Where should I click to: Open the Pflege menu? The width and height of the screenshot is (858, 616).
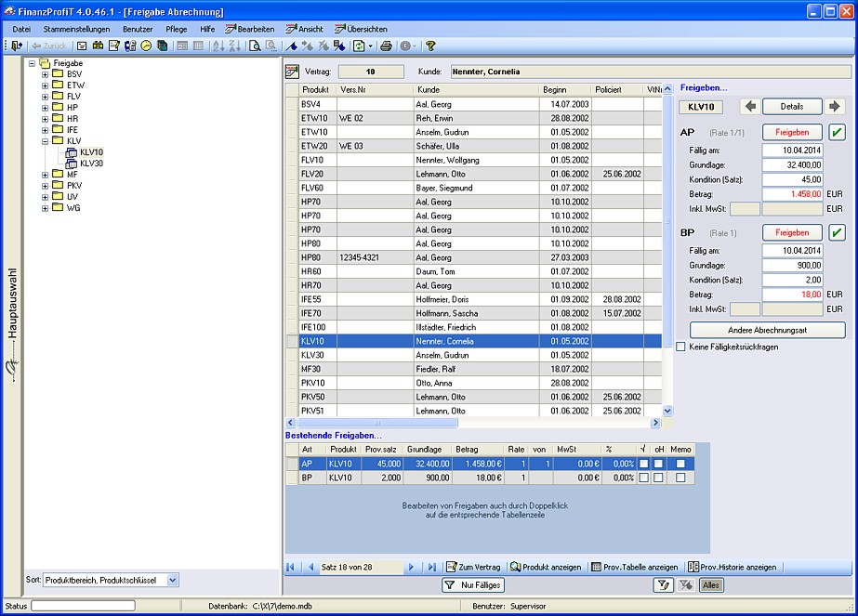(176, 29)
